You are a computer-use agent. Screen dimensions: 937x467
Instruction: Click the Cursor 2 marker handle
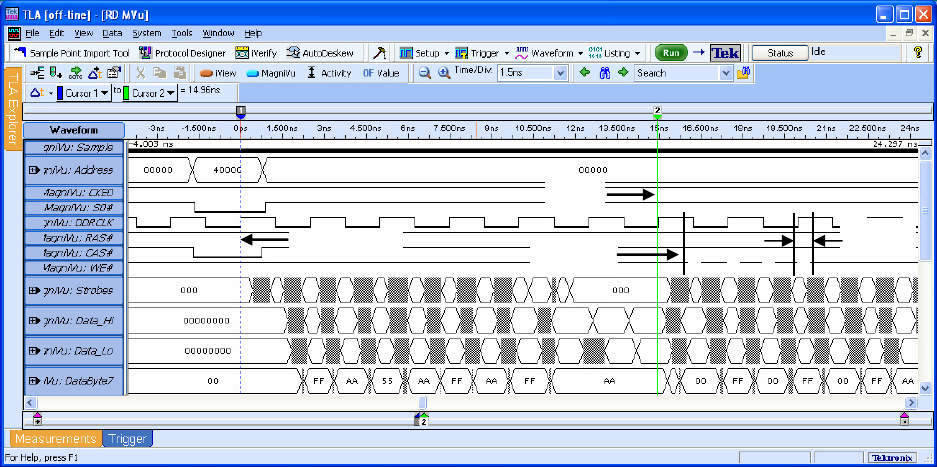pos(657,111)
